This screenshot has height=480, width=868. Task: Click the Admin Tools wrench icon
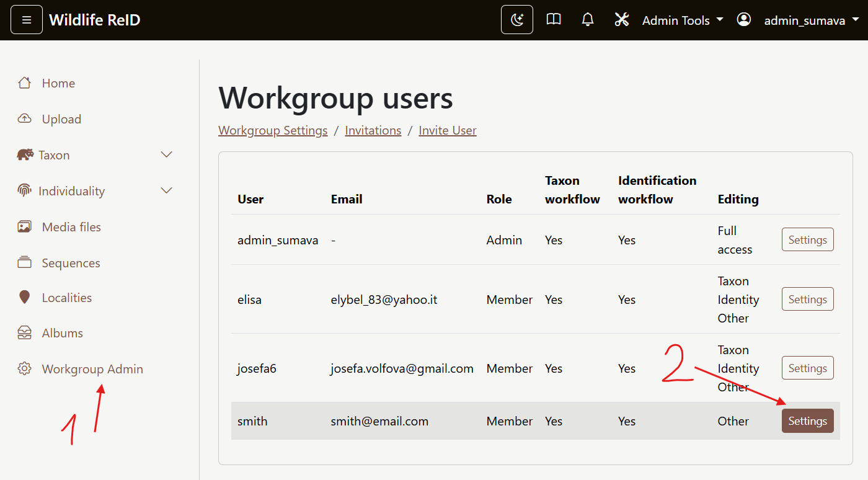(622, 20)
